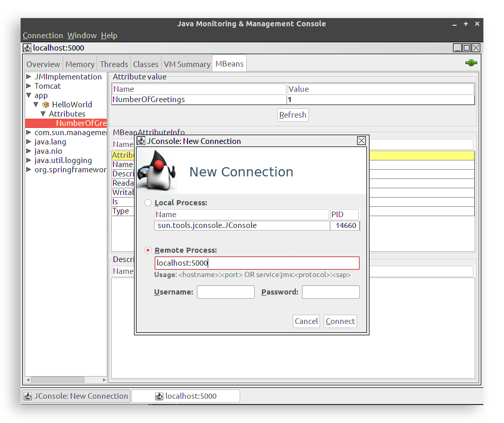The height and width of the screenshot is (423, 504).
Task: Click the Cancel button in dialog
Action: pos(306,321)
